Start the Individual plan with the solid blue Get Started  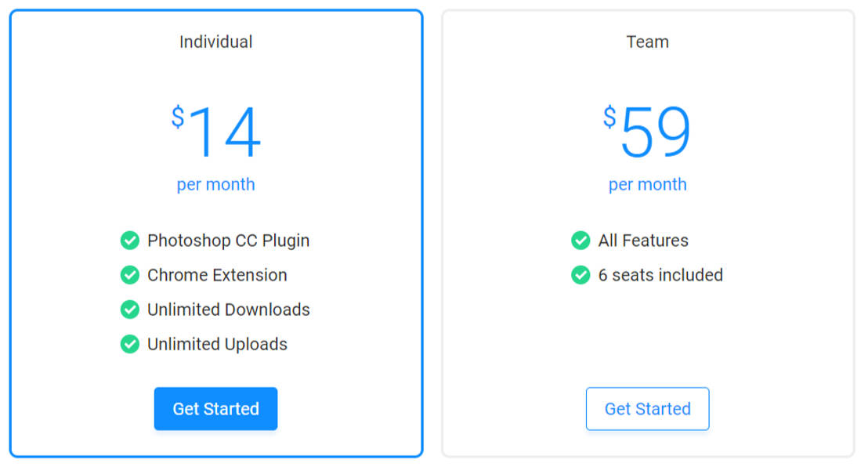tap(216, 409)
